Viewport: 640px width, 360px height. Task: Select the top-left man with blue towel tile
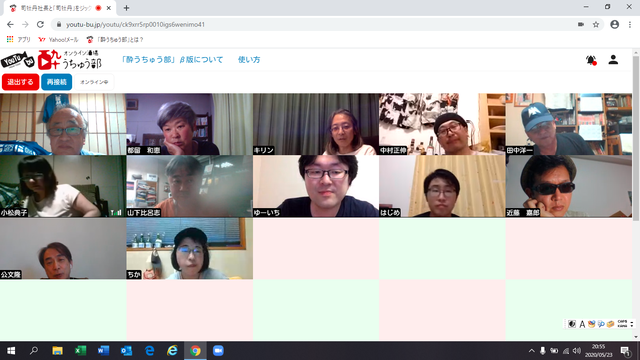(x=63, y=124)
